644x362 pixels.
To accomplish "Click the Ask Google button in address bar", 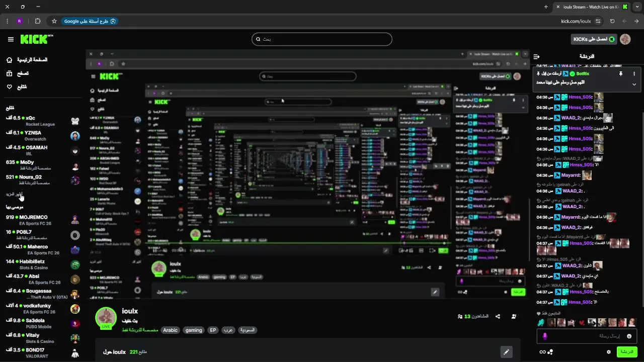I will tap(90, 21).
